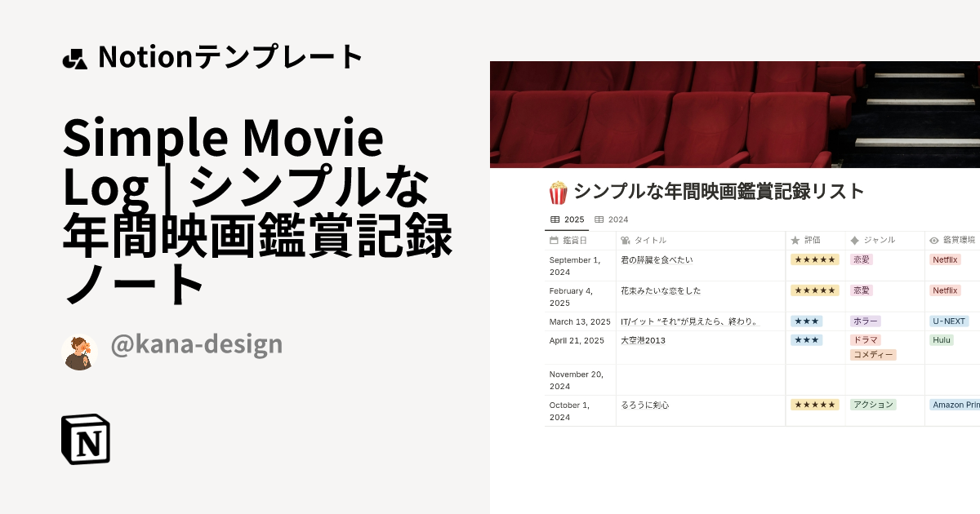Click the アクション tag on the るろうに剣心 row

(872, 404)
